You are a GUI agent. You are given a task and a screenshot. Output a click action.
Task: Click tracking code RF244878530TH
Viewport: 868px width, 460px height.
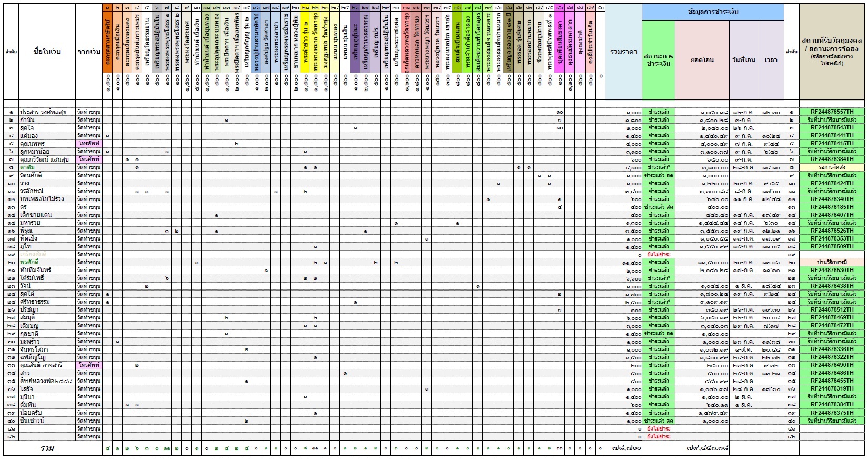point(832,270)
